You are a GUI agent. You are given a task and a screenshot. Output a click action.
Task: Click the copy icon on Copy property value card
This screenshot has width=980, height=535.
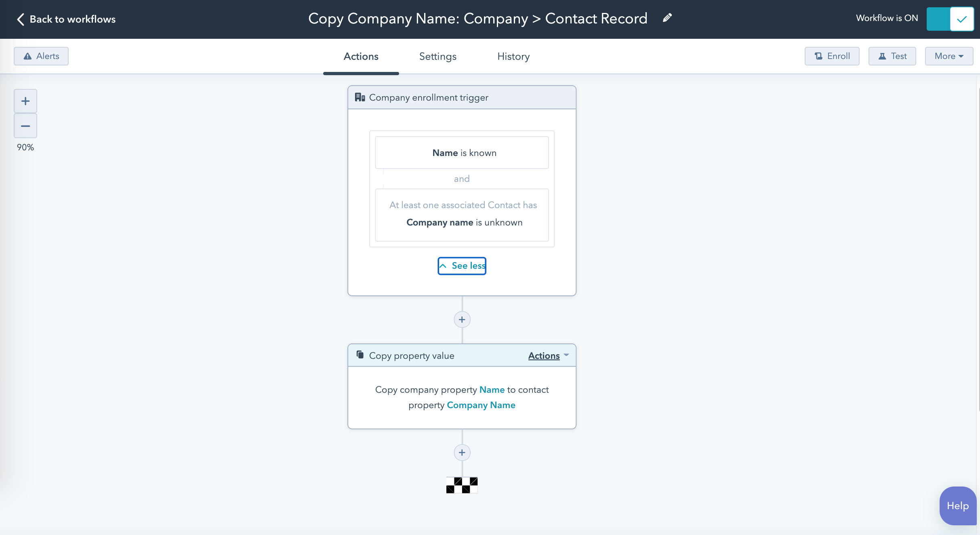coord(360,354)
